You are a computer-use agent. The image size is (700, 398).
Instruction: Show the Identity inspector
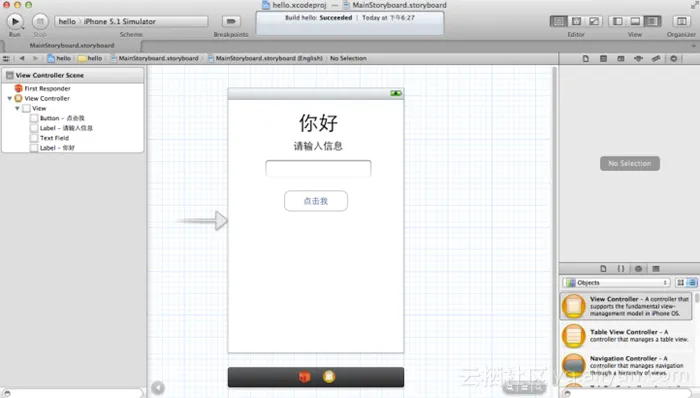point(621,58)
